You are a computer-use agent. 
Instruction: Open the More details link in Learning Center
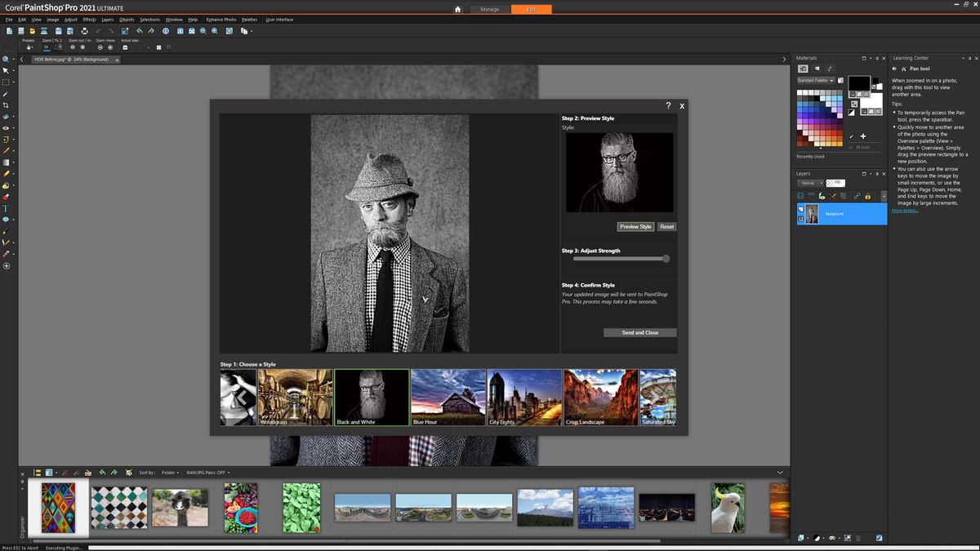pyautogui.click(x=905, y=211)
